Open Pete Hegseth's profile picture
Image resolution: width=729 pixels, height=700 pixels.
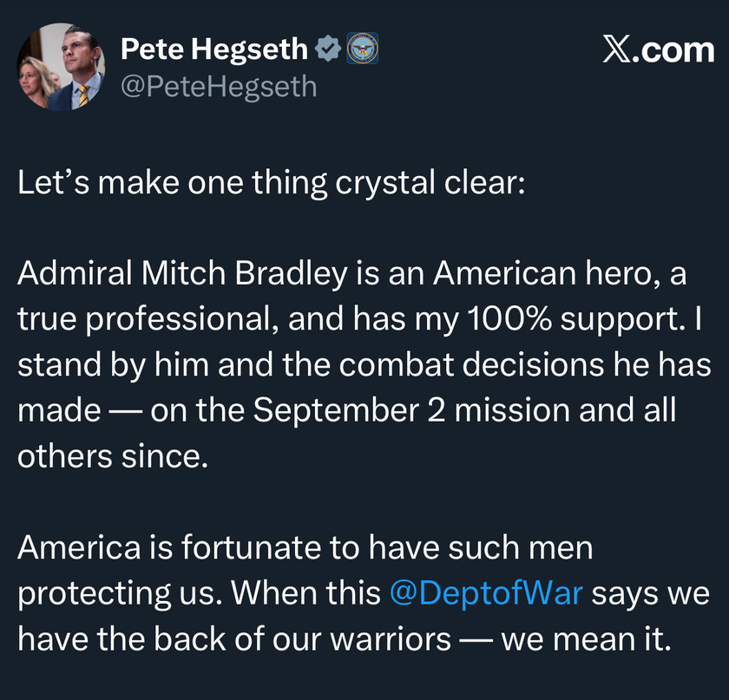[61, 68]
